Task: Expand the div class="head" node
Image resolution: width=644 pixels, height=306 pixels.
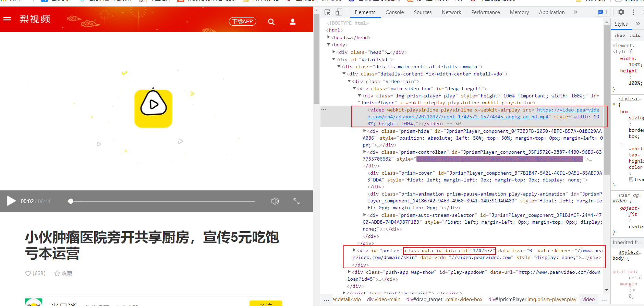Action: [334, 52]
